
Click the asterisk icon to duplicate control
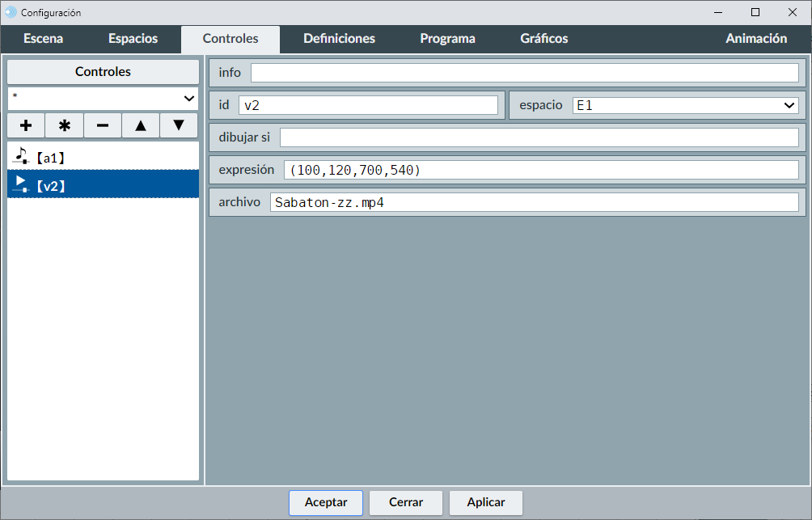[65, 125]
